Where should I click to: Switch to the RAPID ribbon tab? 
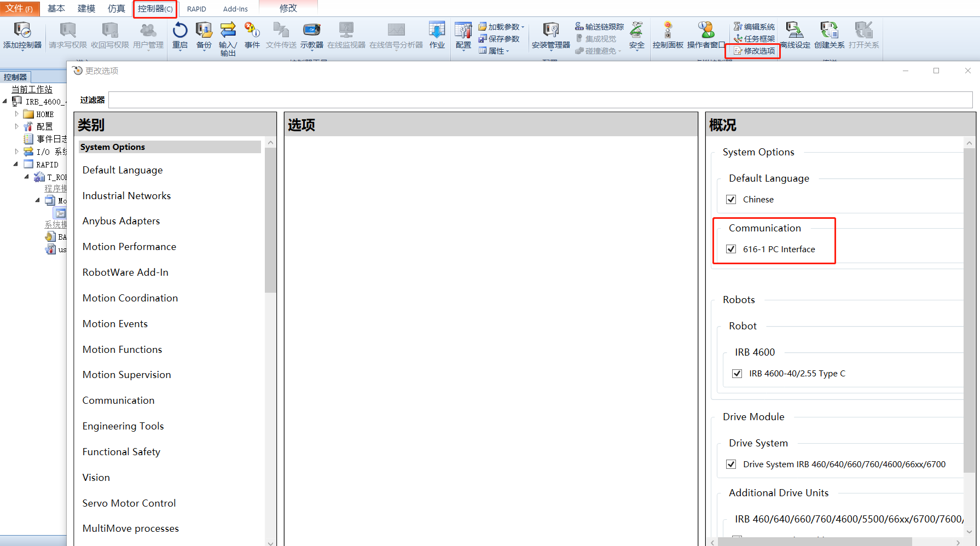(196, 8)
